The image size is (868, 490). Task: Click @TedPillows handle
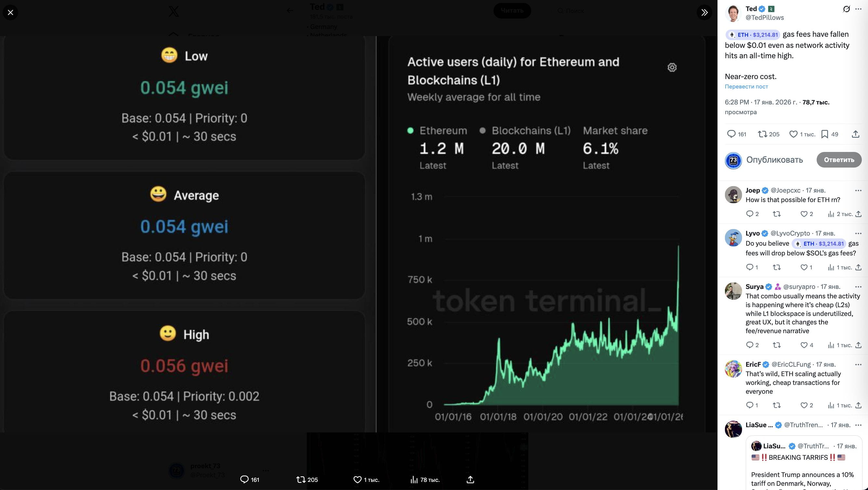(765, 18)
